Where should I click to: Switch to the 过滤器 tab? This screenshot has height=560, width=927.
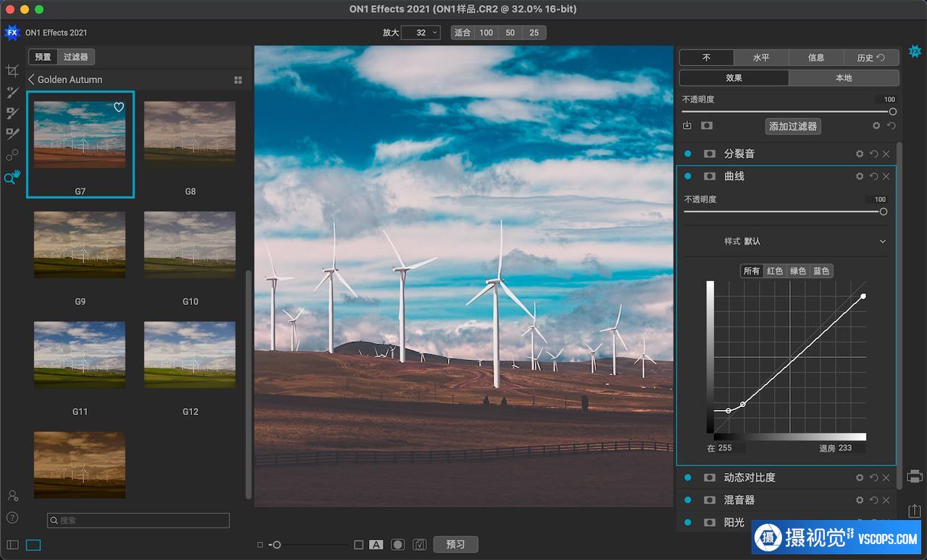click(x=76, y=57)
